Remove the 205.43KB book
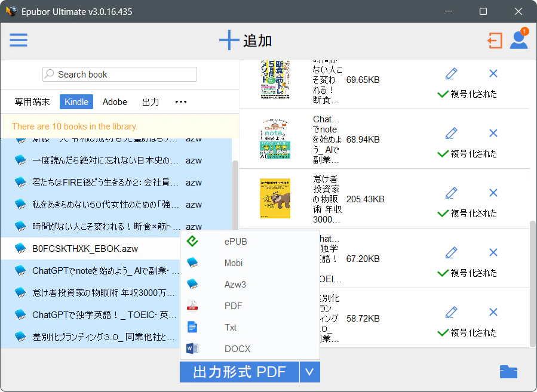The height and width of the screenshot is (392, 537). (x=493, y=193)
